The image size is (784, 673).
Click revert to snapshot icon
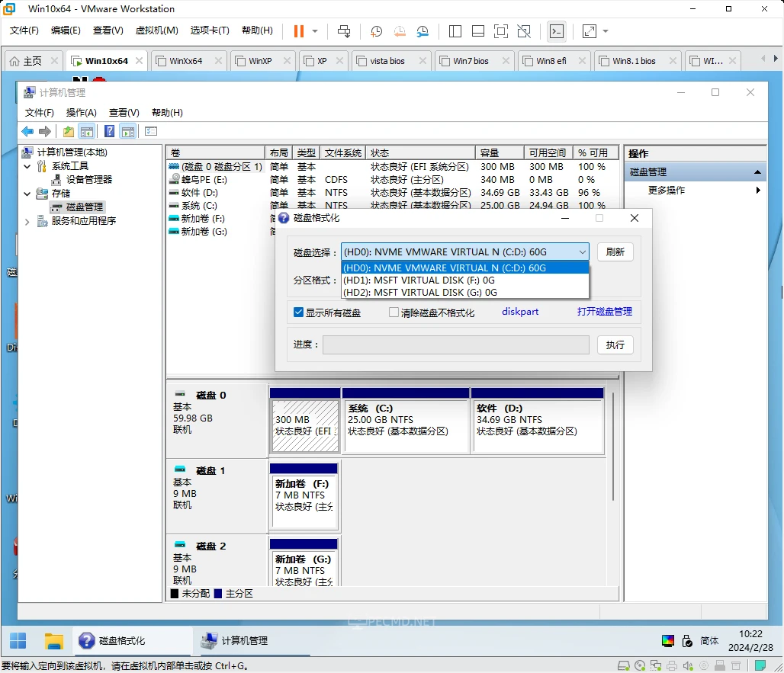[x=400, y=31]
